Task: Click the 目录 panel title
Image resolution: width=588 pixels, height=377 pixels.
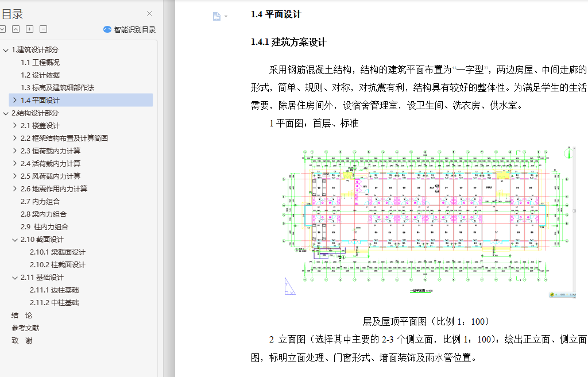Action: (x=13, y=14)
